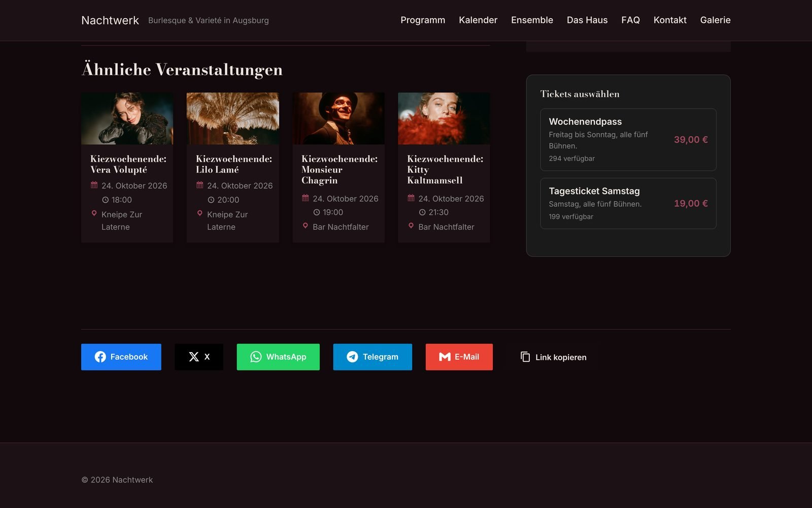Viewport: 812px width, 508px height.
Task: Click calendar icon on Kitty Kaltmamsell card
Action: [411, 198]
